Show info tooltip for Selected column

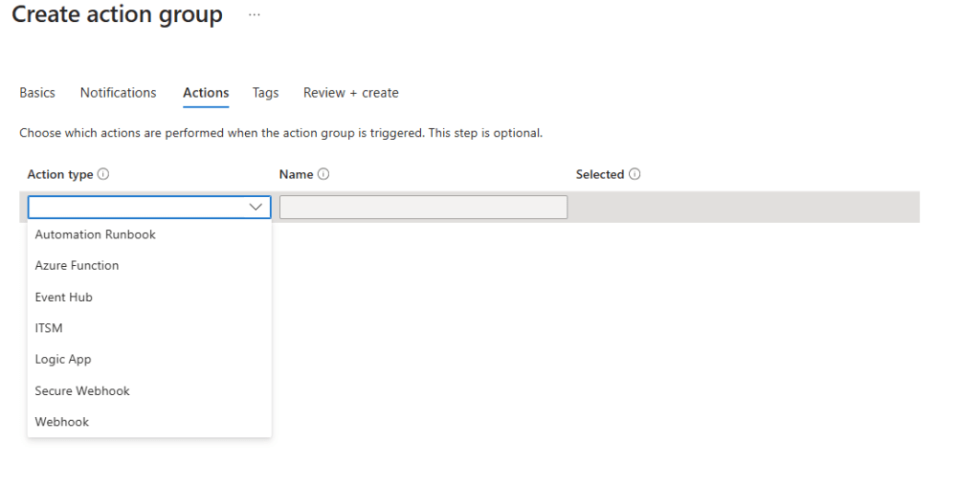click(635, 174)
